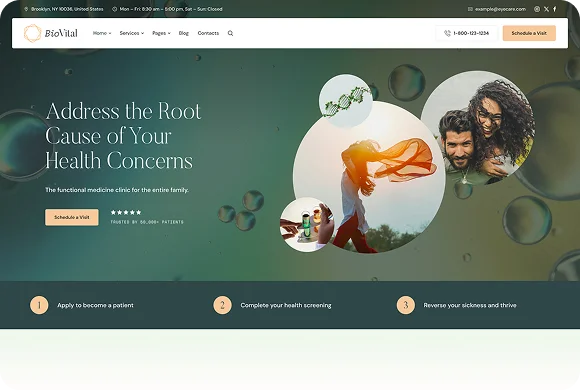This screenshot has height=390, width=580.
Task: Click the BioVital logo
Action: (51, 33)
